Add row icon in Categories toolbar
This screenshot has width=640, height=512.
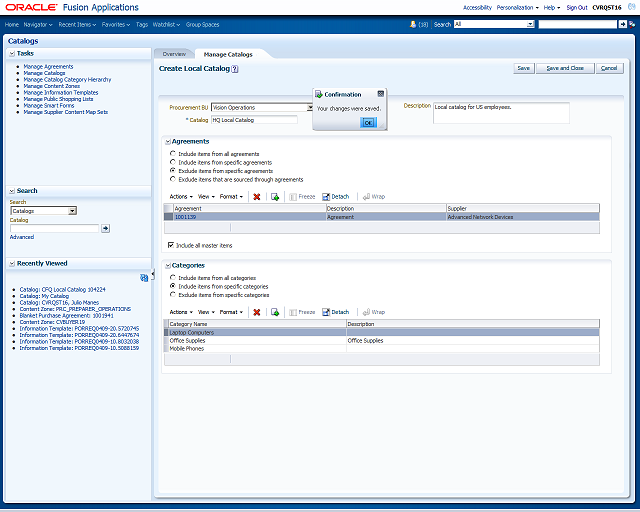[x=275, y=312]
